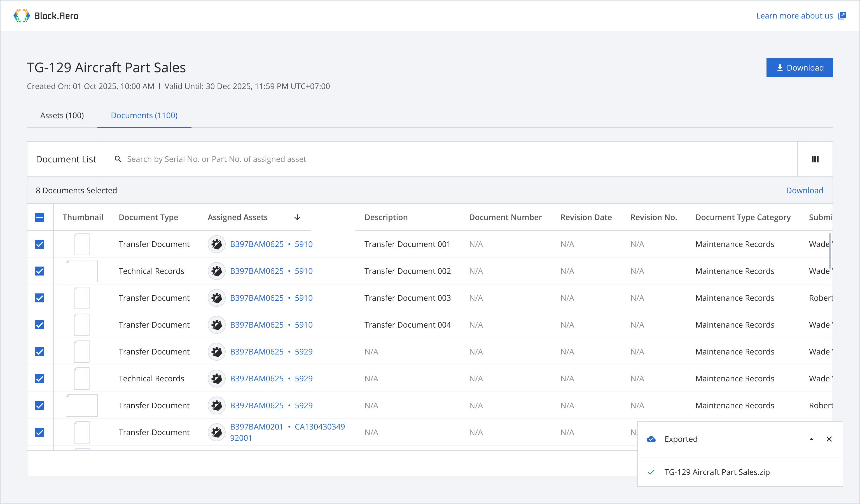Click asset icon in Transfer Document 001 row
860x504 pixels.
[216, 244]
